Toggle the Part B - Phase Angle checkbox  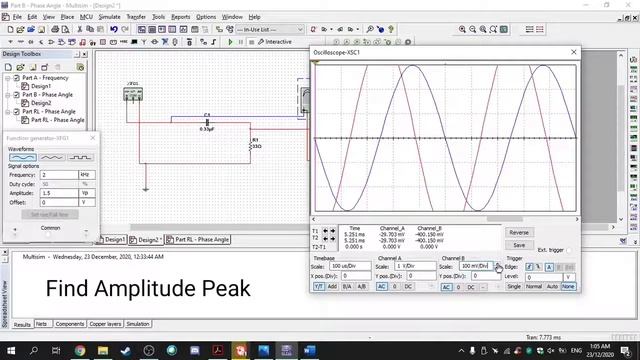[17, 94]
